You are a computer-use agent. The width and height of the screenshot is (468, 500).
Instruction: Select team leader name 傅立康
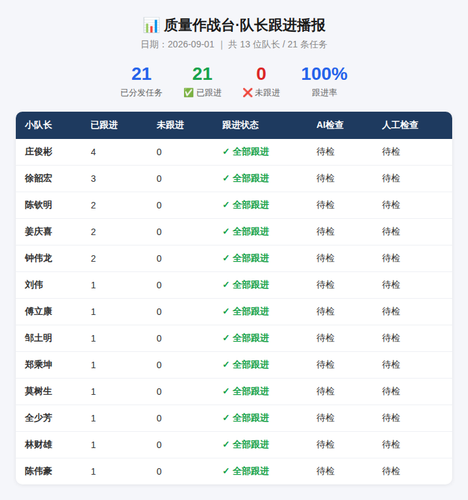pos(38,312)
